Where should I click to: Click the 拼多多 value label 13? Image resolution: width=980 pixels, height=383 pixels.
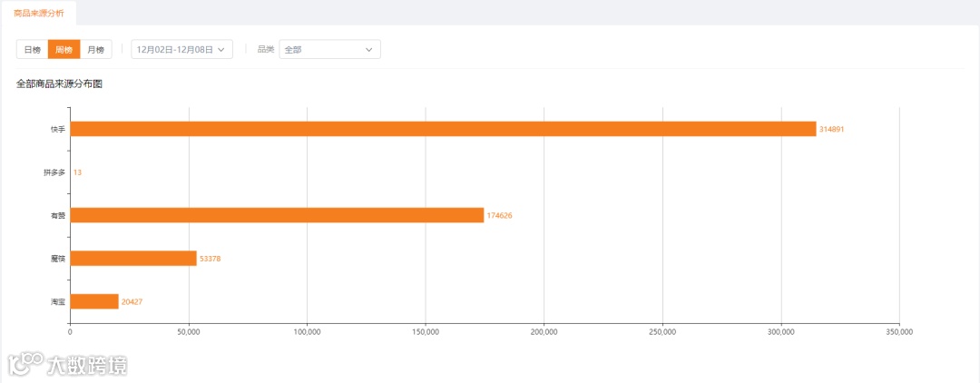77,172
